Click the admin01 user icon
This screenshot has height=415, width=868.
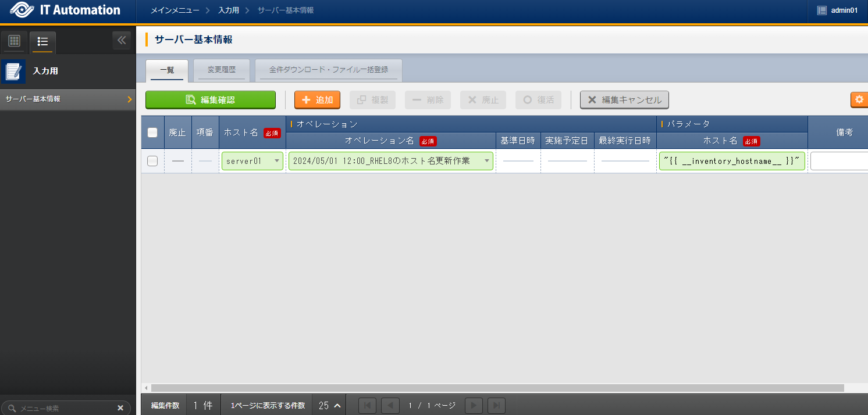tap(822, 10)
